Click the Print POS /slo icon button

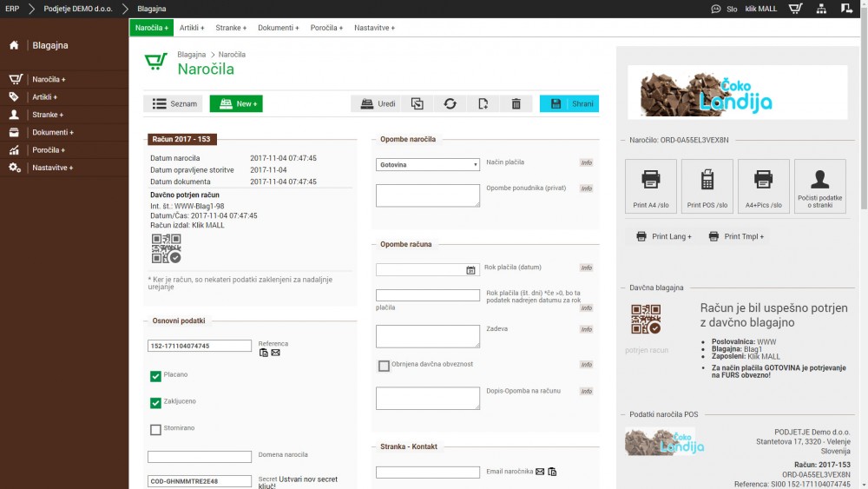[x=707, y=186]
